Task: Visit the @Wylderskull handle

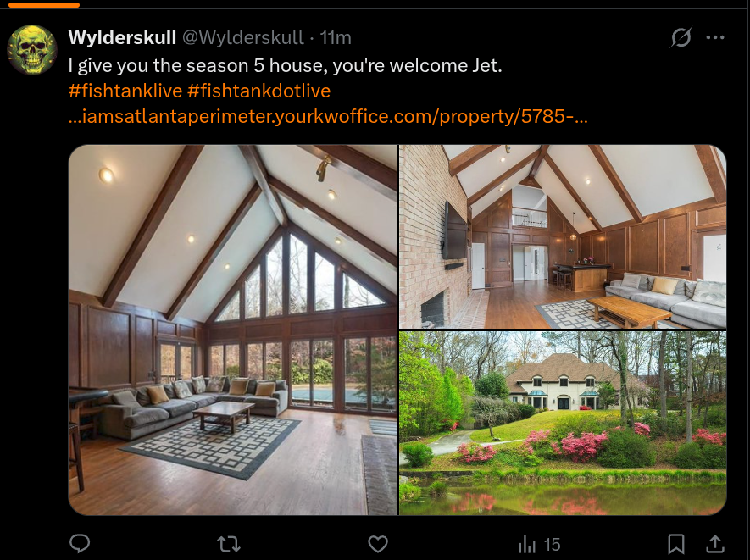Action: click(243, 37)
